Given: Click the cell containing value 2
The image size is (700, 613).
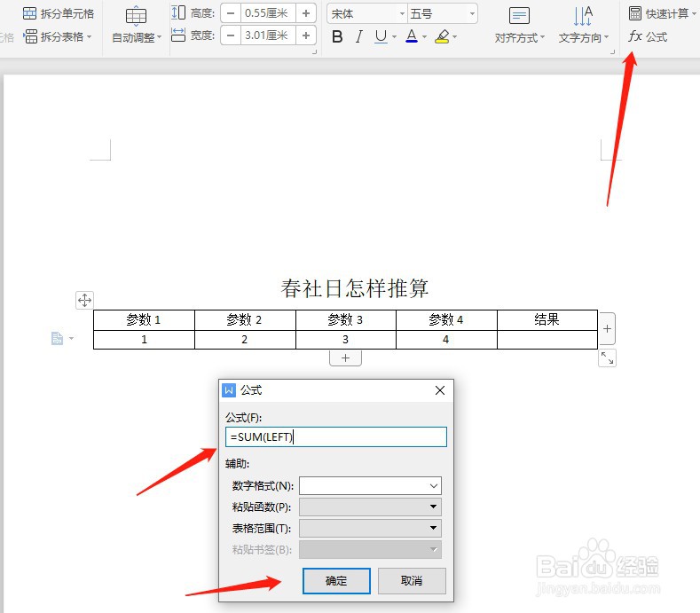Looking at the screenshot, I should pyautogui.click(x=245, y=340).
